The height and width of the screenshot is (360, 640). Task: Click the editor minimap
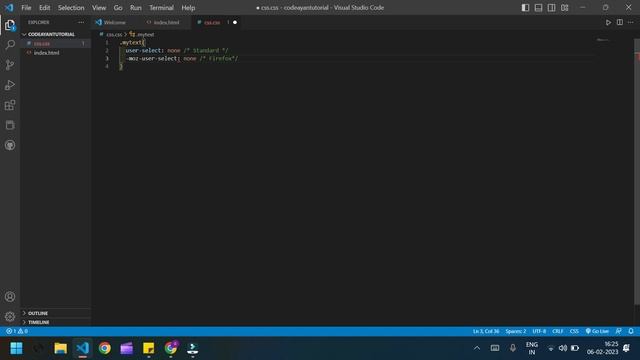(x=603, y=40)
